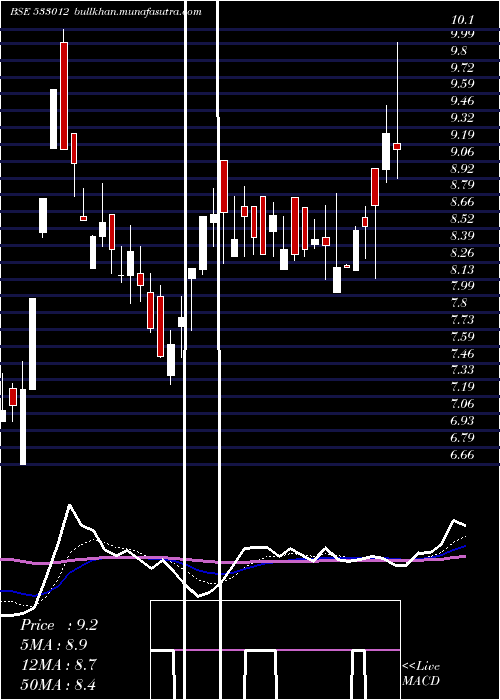
Task: Select the last small red candle with long upper wick
Action: click(x=397, y=146)
